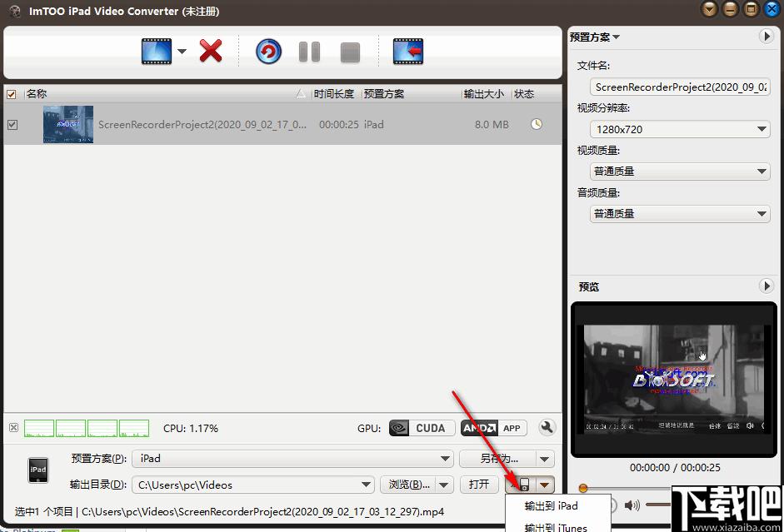Viewport: 784px width, 532px height.
Task: Click the iPad device icon
Action: [38, 470]
